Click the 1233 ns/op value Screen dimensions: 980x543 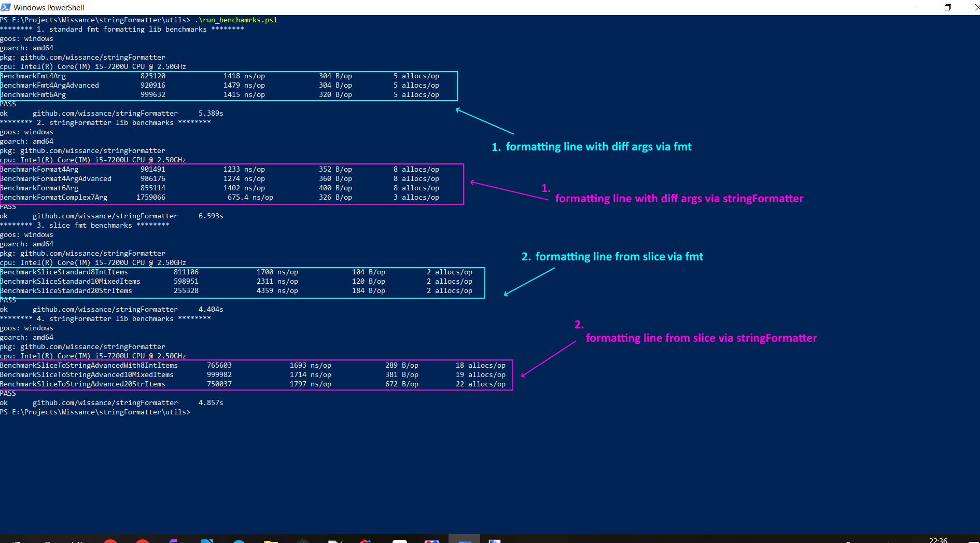tap(244, 170)
